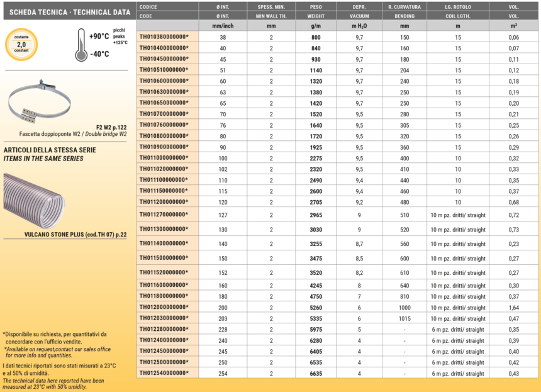The width and height of the screenshot is (541, 392).
Task: Click the round 2,0 costante badge
Action: click(21, 45)
